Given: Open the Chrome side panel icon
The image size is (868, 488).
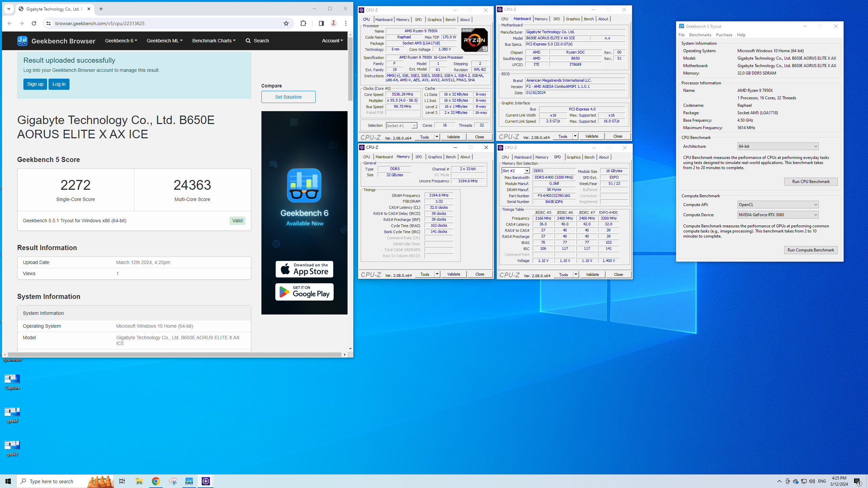Looking at the screenshot, I should [321, 23].
